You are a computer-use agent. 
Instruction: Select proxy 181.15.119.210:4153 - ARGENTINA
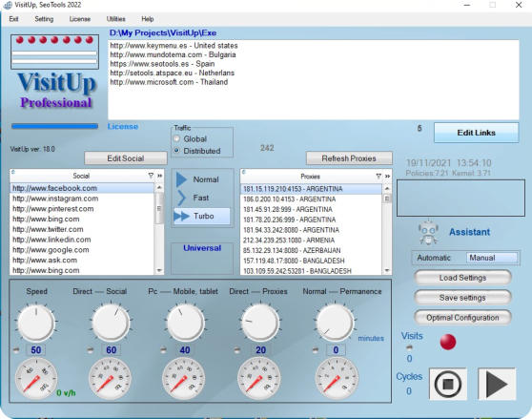pyautogui.click(x=312, y=189)
